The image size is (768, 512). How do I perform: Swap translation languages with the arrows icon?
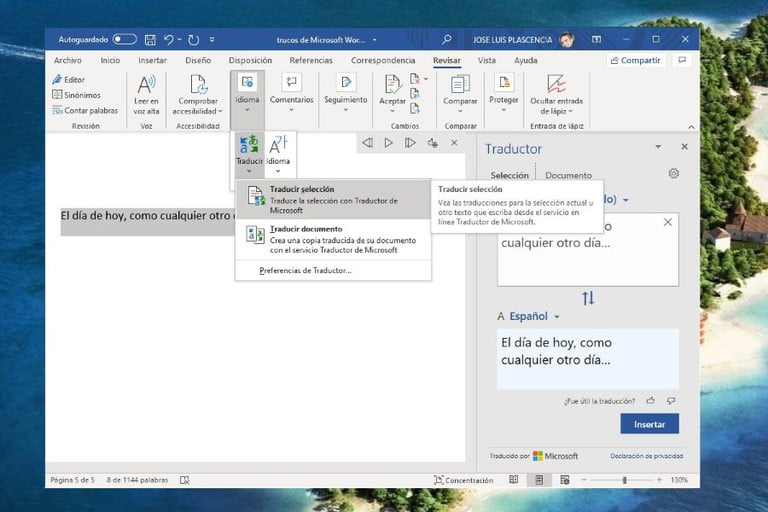click(588, 298)
